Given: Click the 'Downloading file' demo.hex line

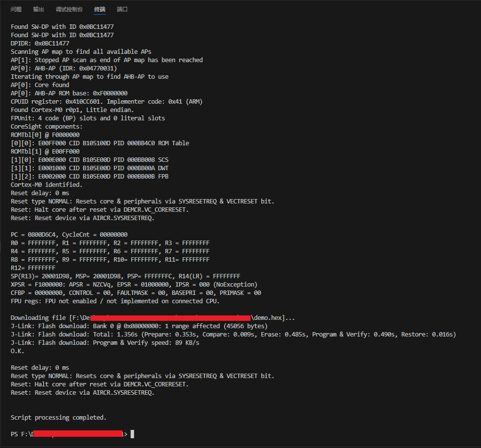Looking at the screenshot, I should point(153,317).
